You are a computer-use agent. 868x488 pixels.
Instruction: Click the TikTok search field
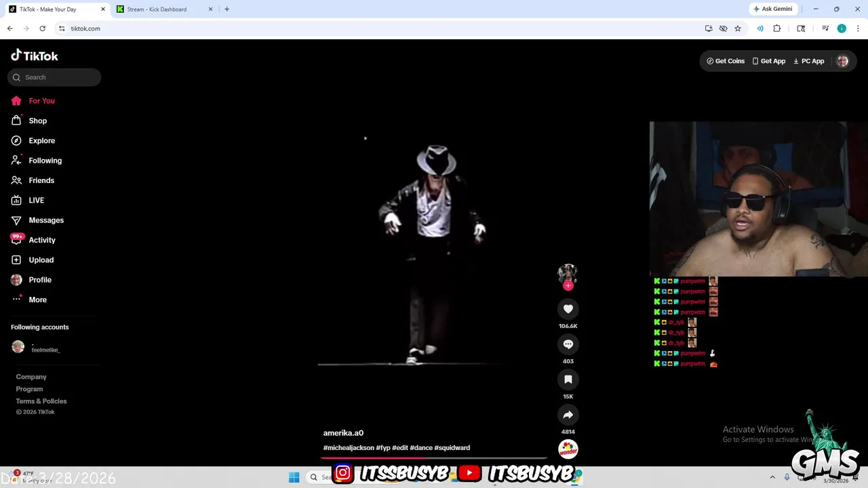point(54,77)
